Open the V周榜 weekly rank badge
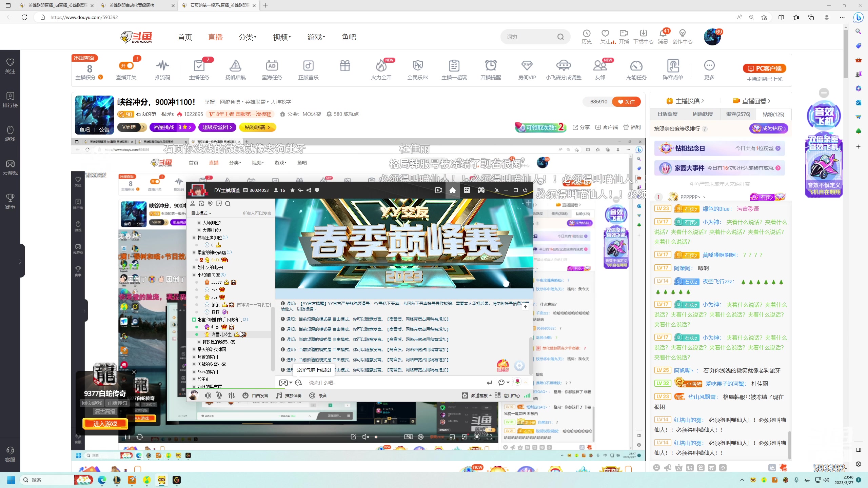 [132, 127]
